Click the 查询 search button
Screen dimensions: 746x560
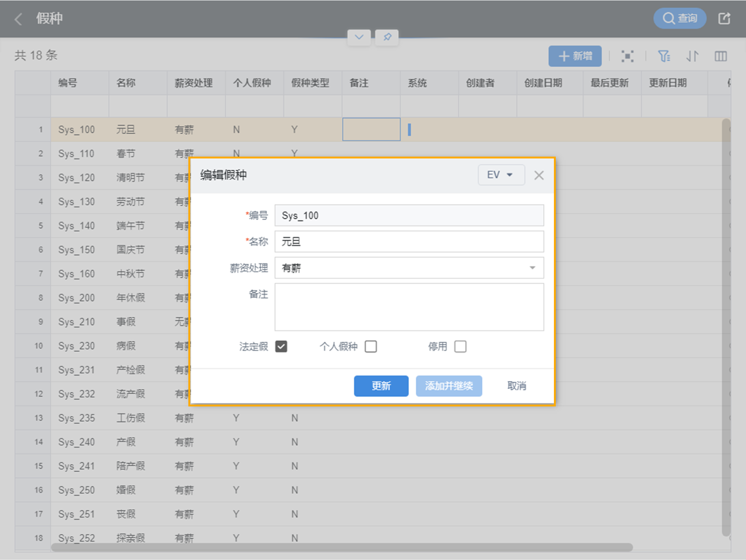point(680,18)
